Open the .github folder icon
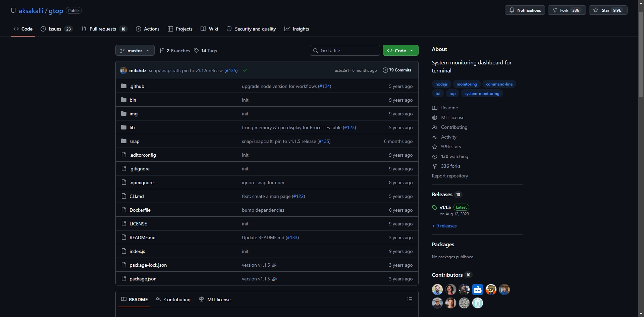 pos(124,86)
